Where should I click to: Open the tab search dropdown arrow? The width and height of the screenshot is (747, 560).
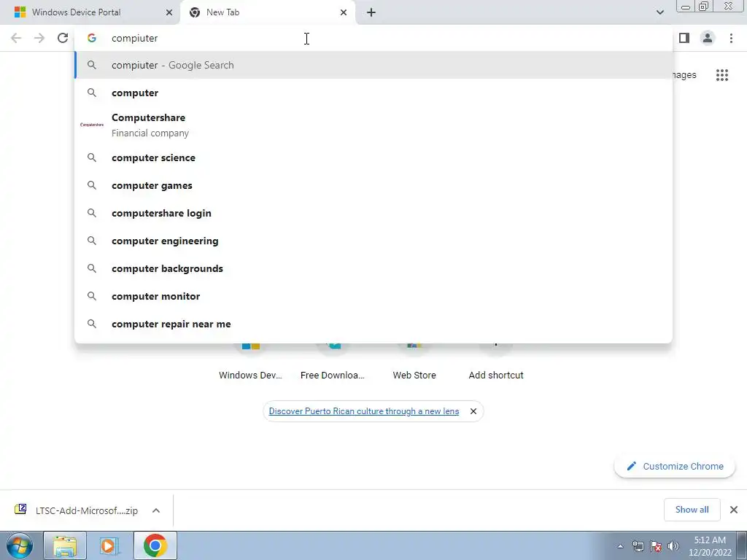pos(659,12)
